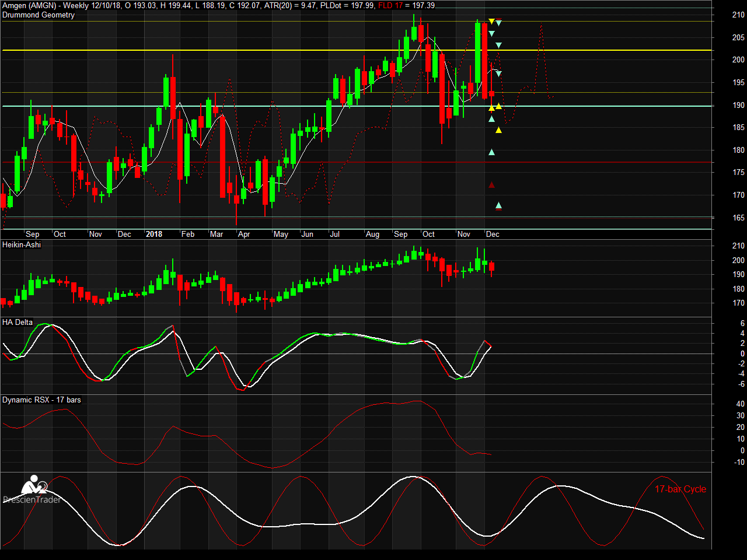Select the cyan up-triangle marker near 180
Viewport: 747px width, 560px height.
click(491, 152)
